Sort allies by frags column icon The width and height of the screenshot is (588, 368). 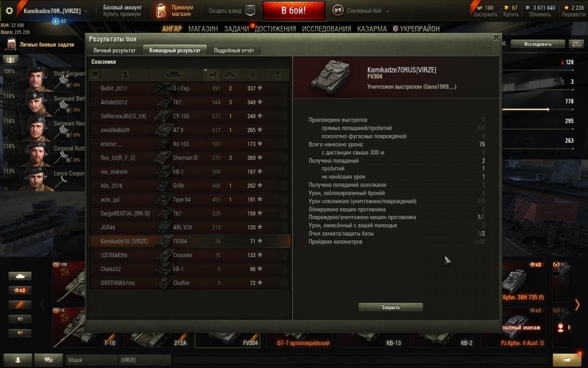[230, 75]
